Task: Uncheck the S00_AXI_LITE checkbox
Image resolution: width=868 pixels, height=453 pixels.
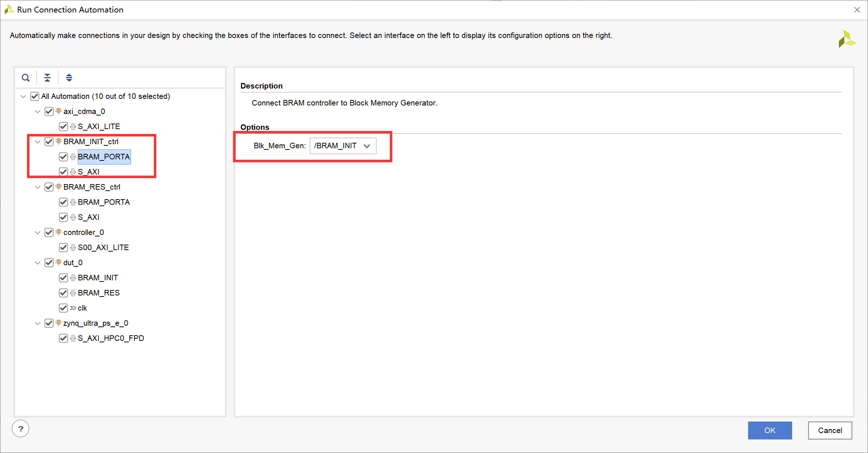Action: [63, 248]
